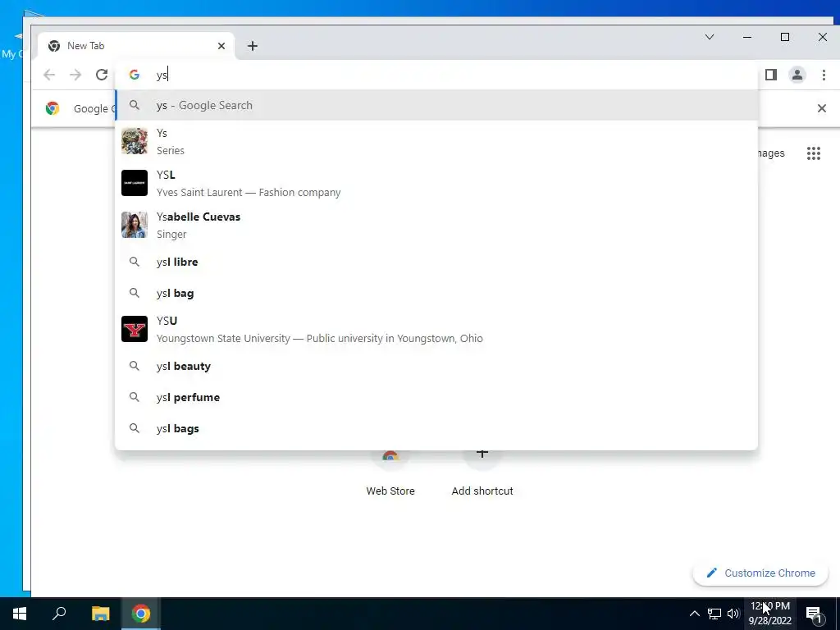Choose the 'ysl bag' suggestion
The height and width of the screenshot is (630, 840).
(436, 293)
